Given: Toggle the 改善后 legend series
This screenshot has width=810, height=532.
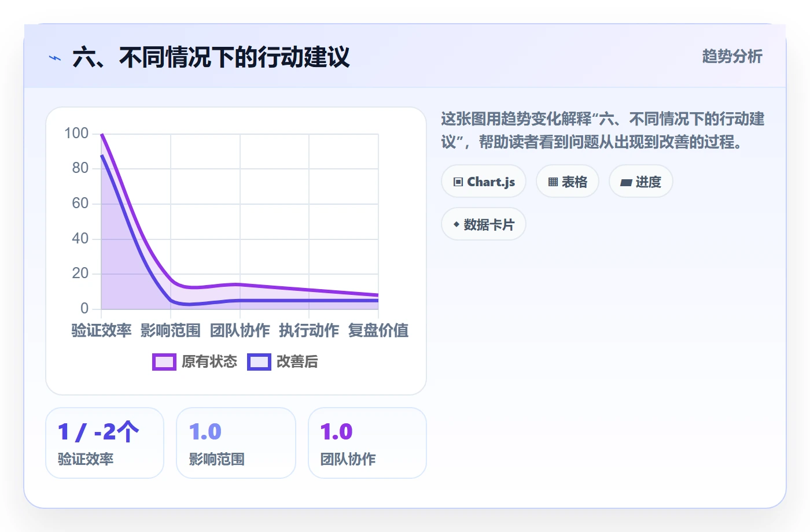Looking at the screenshot, I should (283, 362).
